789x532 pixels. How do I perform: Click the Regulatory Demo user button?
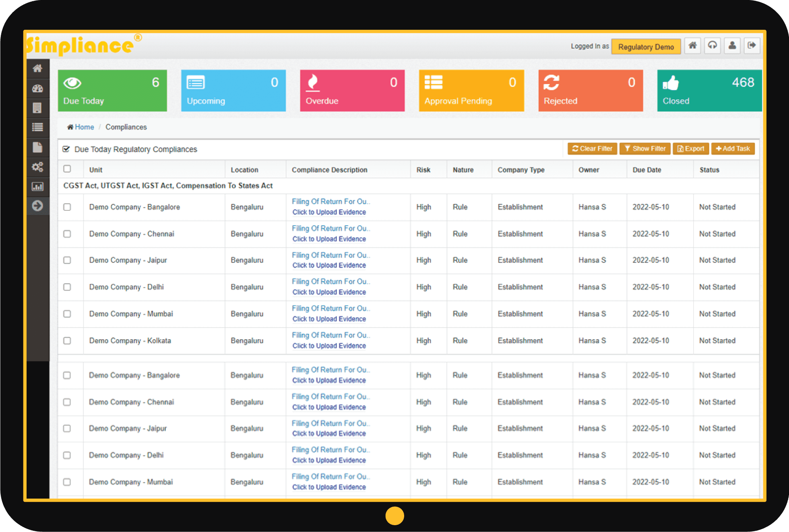pyautogui.click(x=646, y=47)
